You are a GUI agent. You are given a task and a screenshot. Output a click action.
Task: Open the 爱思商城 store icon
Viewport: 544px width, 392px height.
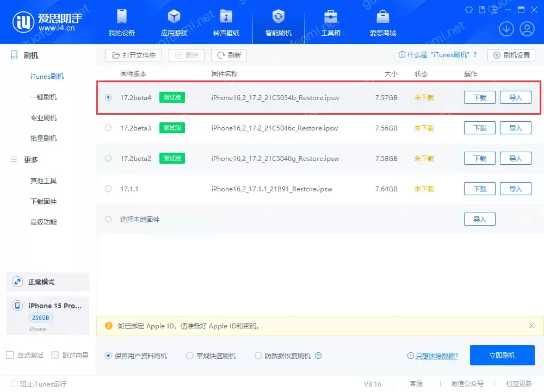tap(382, 18)
